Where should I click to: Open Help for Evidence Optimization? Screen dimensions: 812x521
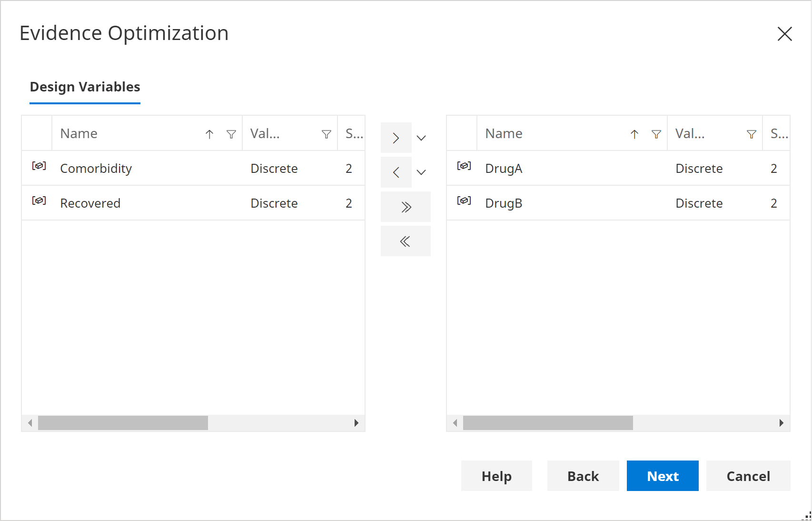pyautogui.click(x=496, y=476)
